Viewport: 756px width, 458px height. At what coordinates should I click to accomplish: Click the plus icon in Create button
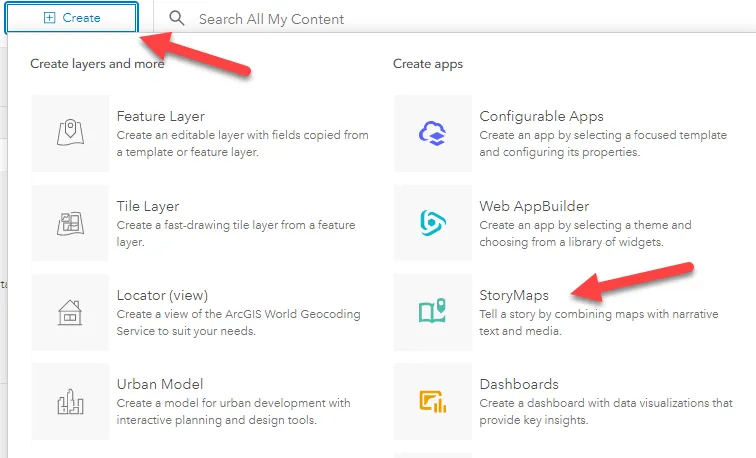pos(50,18)
